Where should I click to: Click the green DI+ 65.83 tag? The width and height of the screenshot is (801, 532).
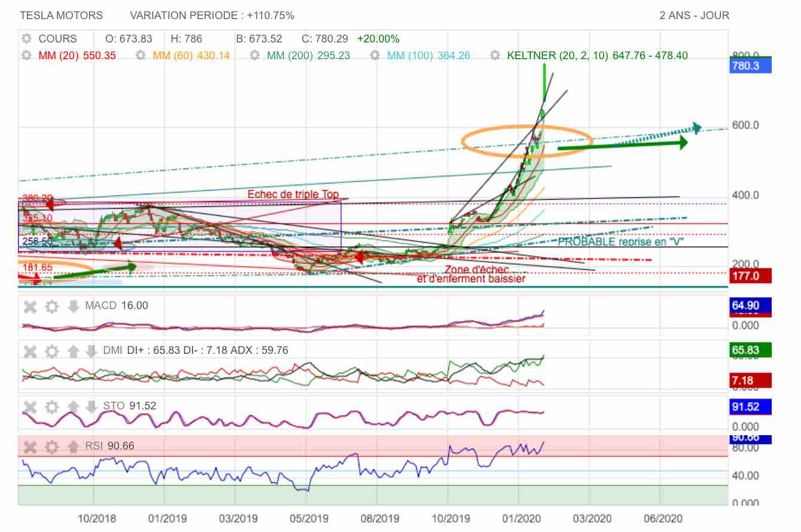pos(751,350)
